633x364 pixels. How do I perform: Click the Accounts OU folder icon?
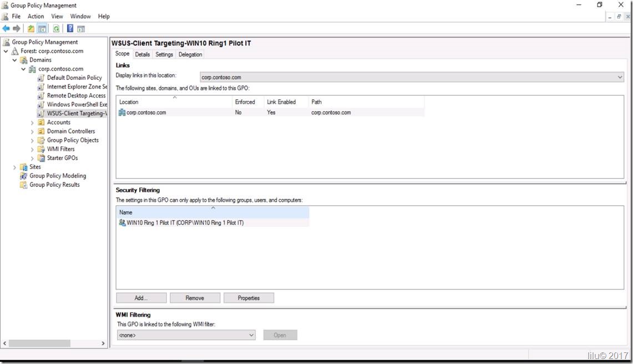[x=40, y=122]
